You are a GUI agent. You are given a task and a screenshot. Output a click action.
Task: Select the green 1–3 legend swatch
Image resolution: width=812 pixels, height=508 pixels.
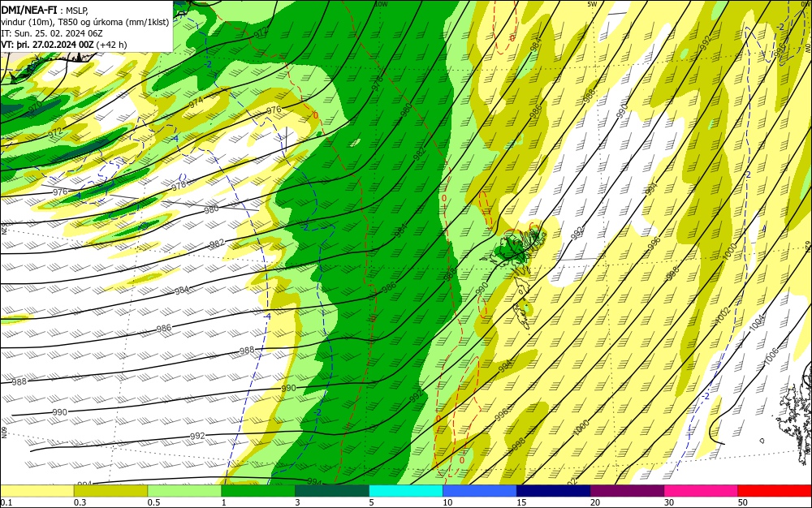coord(258,491)
